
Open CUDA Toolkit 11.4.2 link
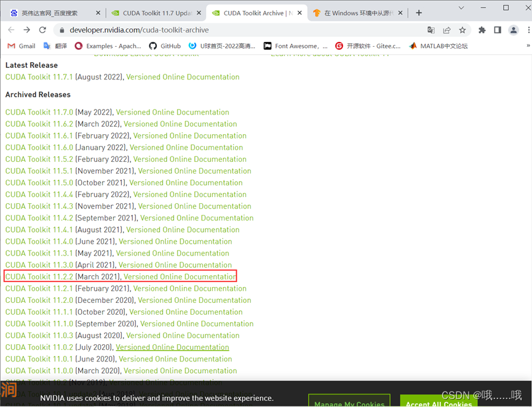pos(39,218)
